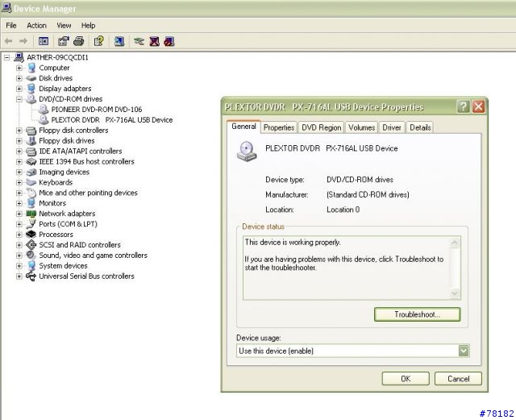Click device status scrollbar up arrow
The width and height of the screenshot is (516, 420).
455,243
